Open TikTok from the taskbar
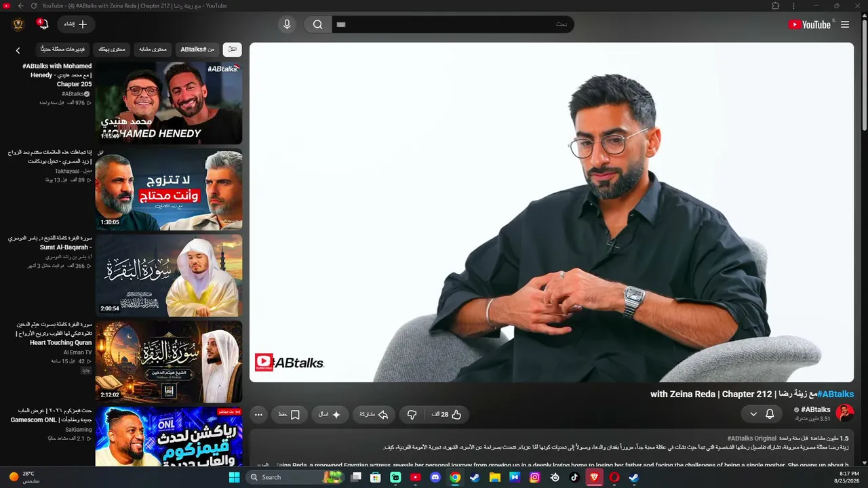Viewport: 868px width, 488px height. [x=574, y=477]
